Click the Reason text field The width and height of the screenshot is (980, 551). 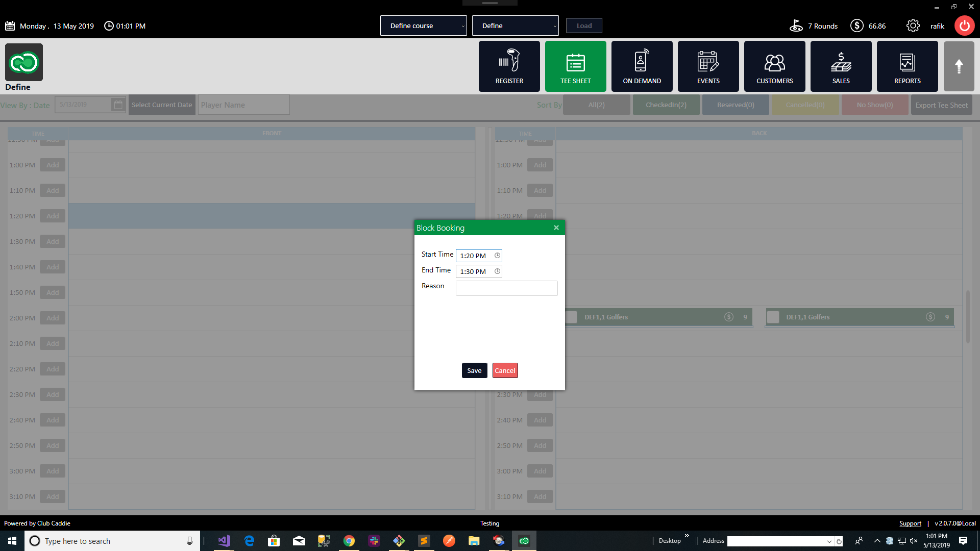pyautogui.click(x=506, y=288)
